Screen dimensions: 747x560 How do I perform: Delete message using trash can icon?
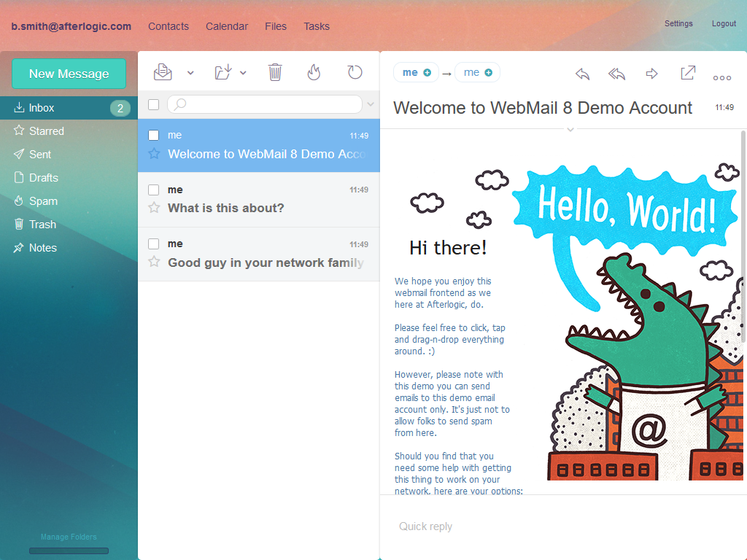[275, 72]
